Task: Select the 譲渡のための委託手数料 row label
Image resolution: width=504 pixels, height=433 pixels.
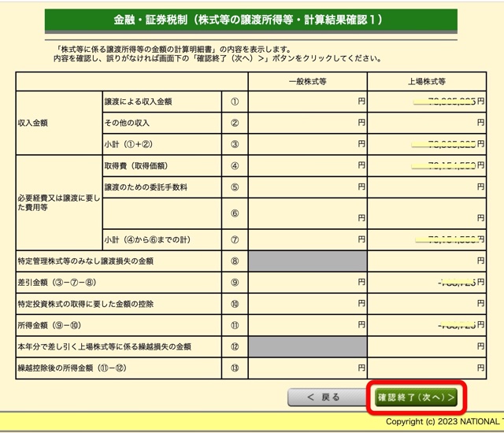Action: pos(146,187)
